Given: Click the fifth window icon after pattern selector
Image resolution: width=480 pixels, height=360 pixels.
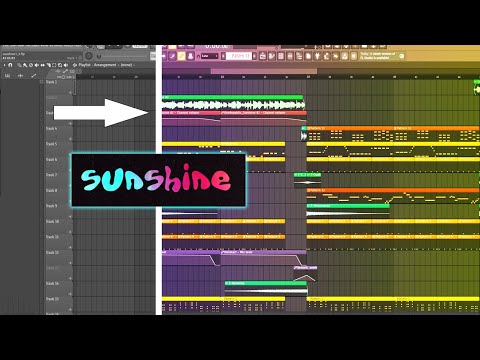Looking at the screenshot, I should (x=299, y=56).
